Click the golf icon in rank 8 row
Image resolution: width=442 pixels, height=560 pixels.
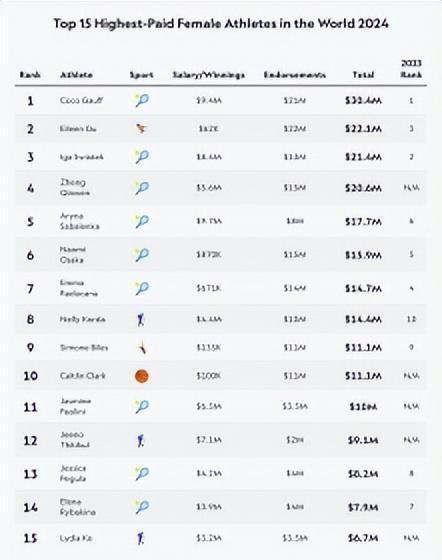(x=141, y=319)
